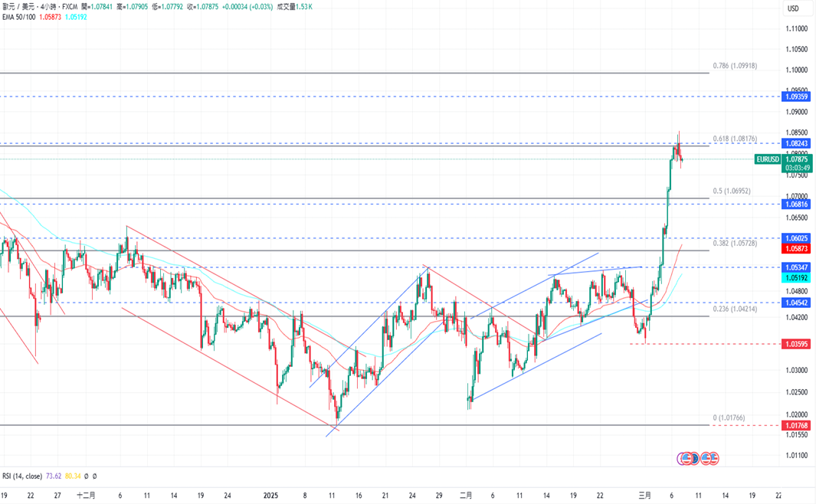The width and height of the screenshot is (816, 504).
Task: Select the EMA 50/100 indicator legend
Action: tap(18, 17)
